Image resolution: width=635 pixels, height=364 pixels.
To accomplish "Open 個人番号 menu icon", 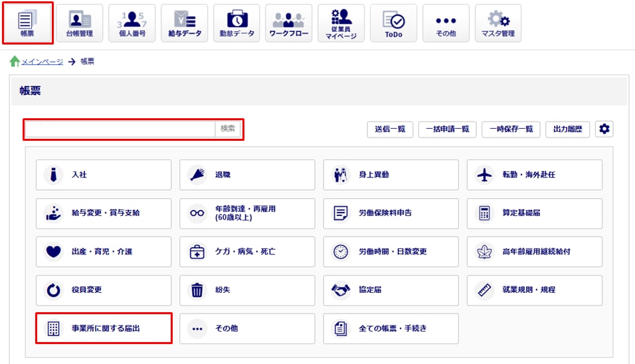I will (132, 23).
